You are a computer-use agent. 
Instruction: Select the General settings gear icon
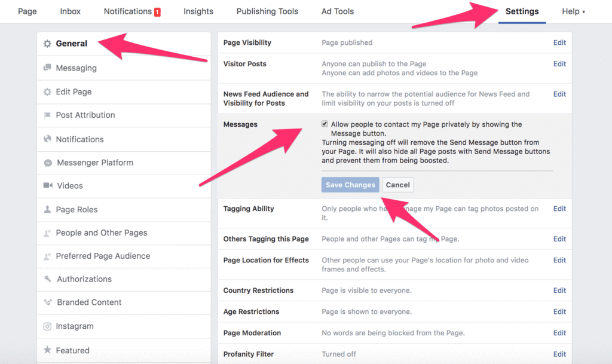(47, 43)
